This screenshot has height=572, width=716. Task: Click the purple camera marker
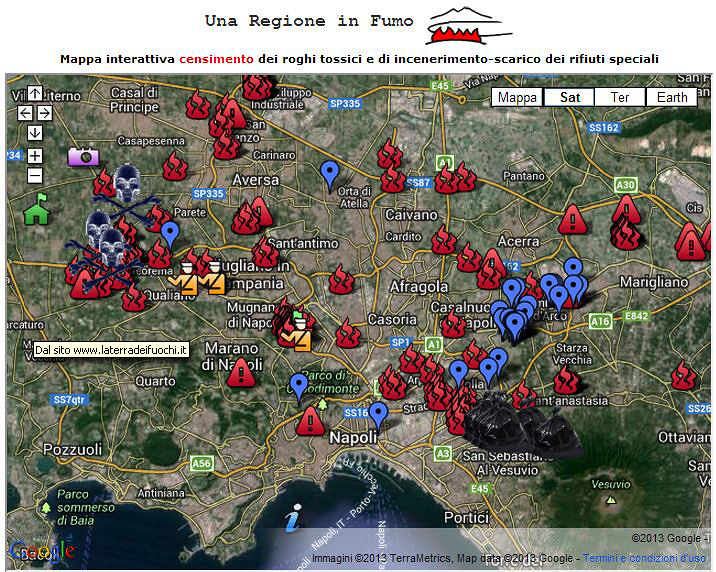[x=83, y=156]
